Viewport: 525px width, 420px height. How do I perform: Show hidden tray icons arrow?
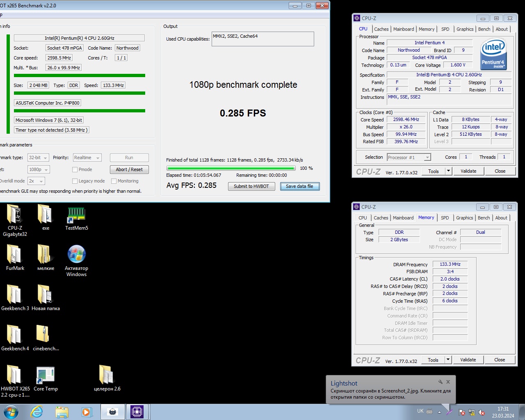[x=439, y=412]
